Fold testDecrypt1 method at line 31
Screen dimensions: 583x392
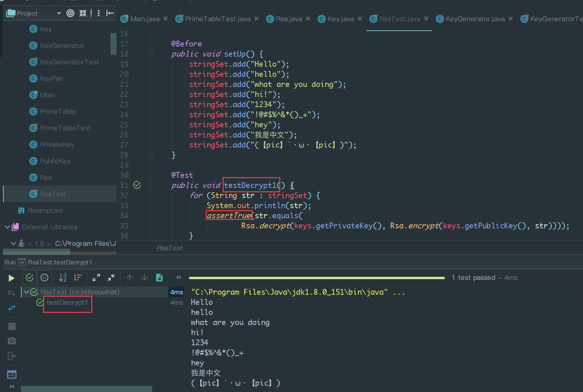151,185
